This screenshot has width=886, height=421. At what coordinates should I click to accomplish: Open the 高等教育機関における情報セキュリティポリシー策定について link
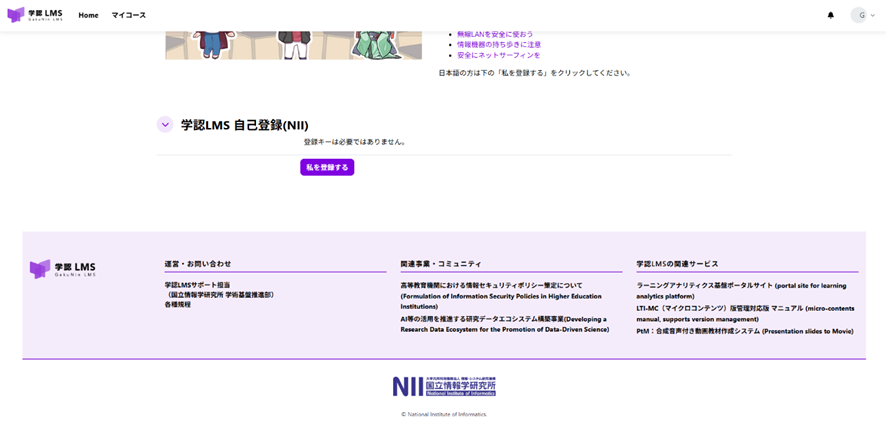click(x=491, y=285)
